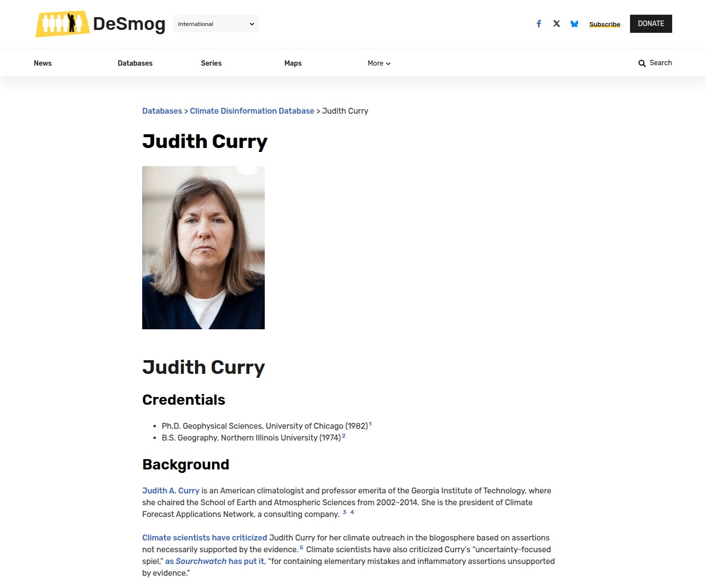
Task: Click the DONATE button
Action: (x=651, y=24)
